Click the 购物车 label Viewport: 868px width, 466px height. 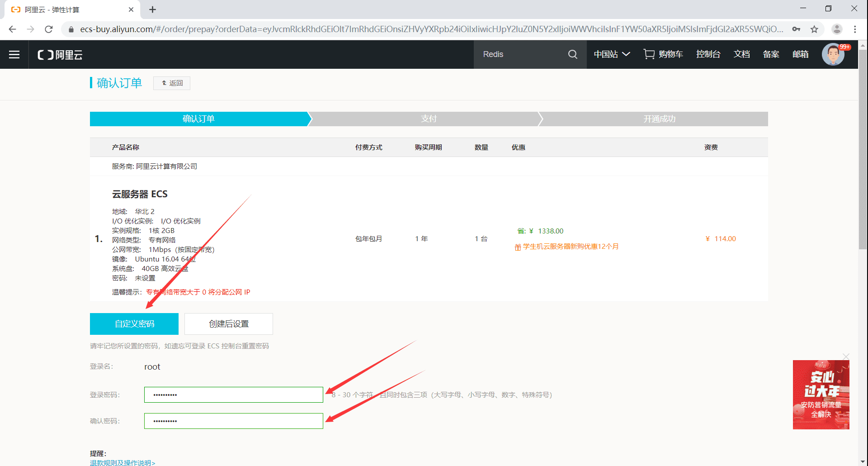[x=671, y=54]
